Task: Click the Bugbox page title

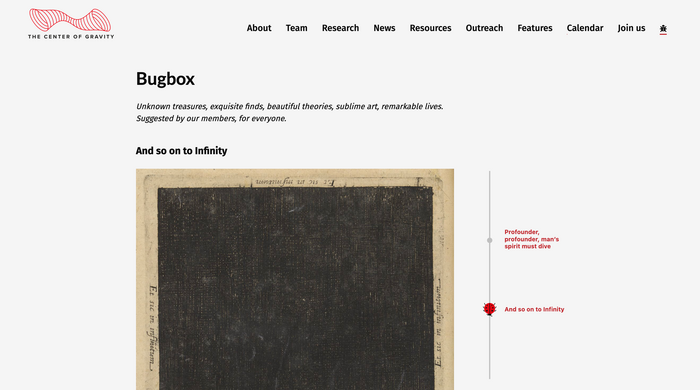Action: click(x=165, y=79)
